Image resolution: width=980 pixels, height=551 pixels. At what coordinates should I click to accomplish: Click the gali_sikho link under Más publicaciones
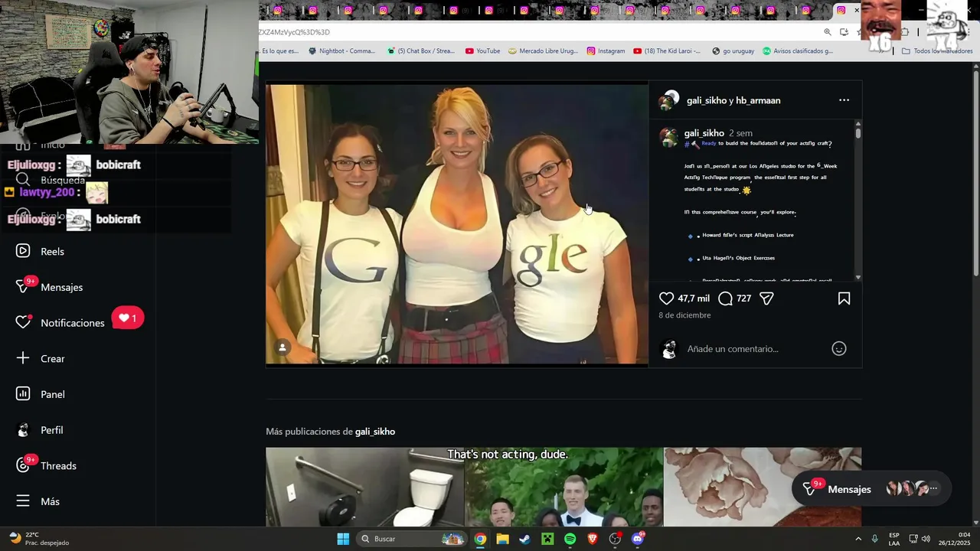pos(375,432)
